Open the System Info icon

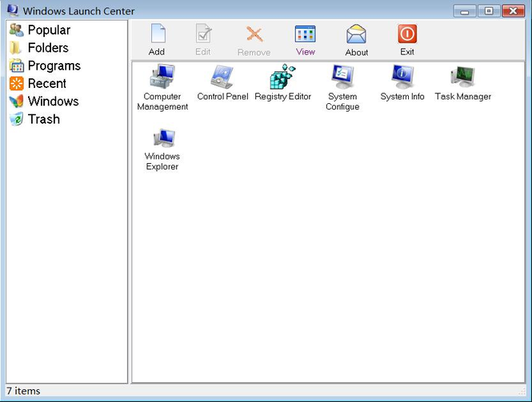402,78
